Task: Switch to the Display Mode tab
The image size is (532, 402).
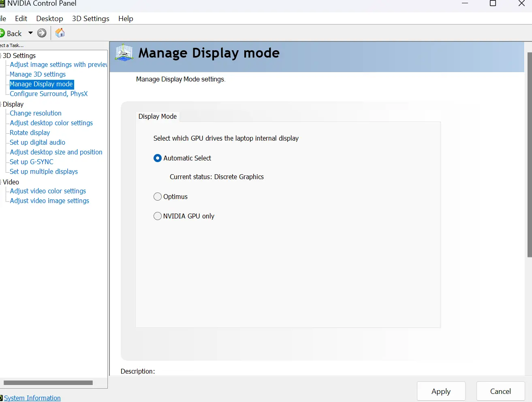Action: click(158, 116)
